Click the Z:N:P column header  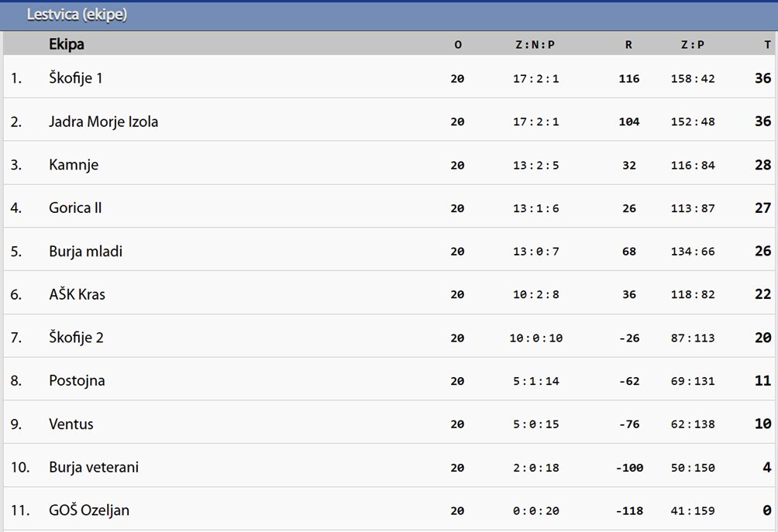point(535,45)
